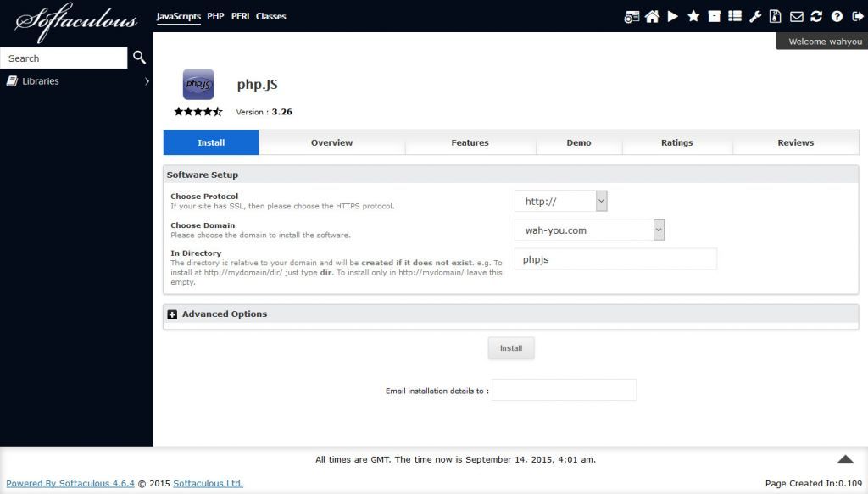View installations via the box icon

tap(713, 16)
